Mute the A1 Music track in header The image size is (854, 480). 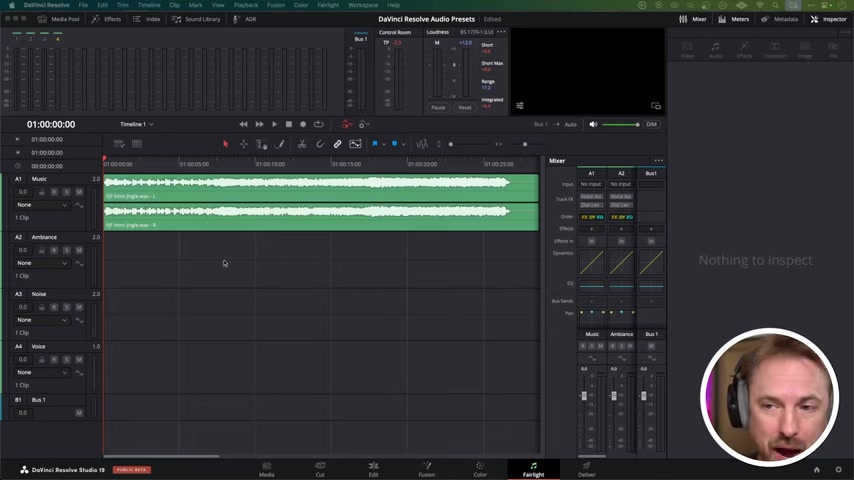click(79, 192)
